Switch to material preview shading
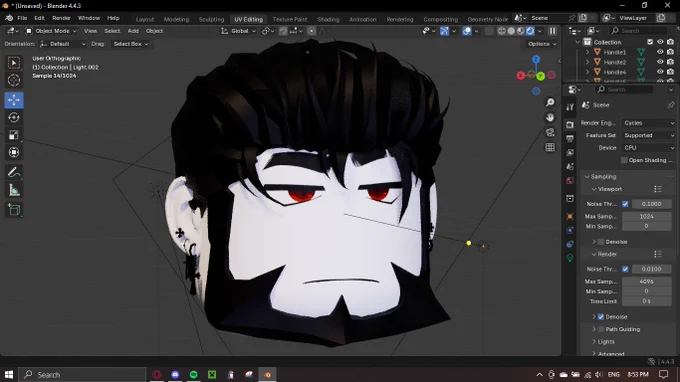This screenshot has width=680, height=382. point(521,31)
